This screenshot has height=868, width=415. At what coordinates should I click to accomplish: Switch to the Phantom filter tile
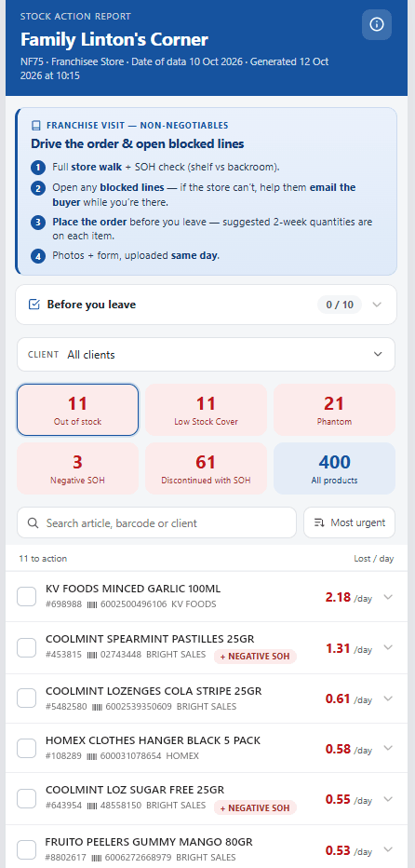(x=334, y=410)
